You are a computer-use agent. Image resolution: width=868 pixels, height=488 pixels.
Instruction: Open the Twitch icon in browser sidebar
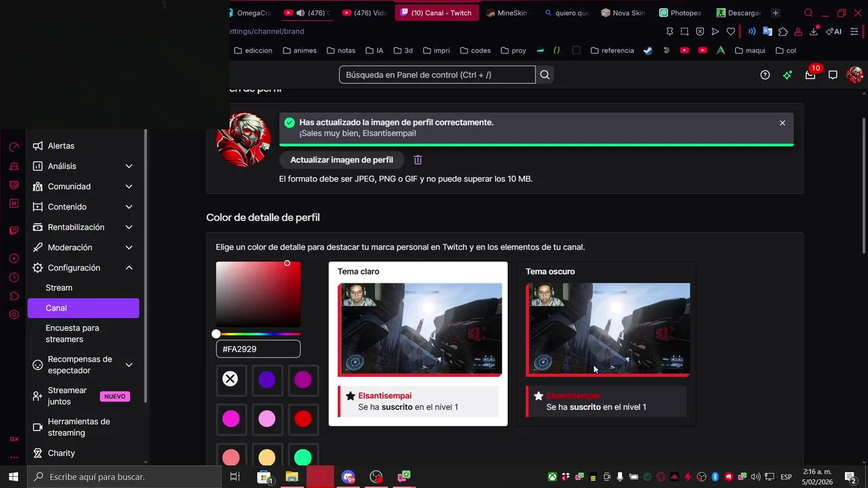click(x=14, y=230)
